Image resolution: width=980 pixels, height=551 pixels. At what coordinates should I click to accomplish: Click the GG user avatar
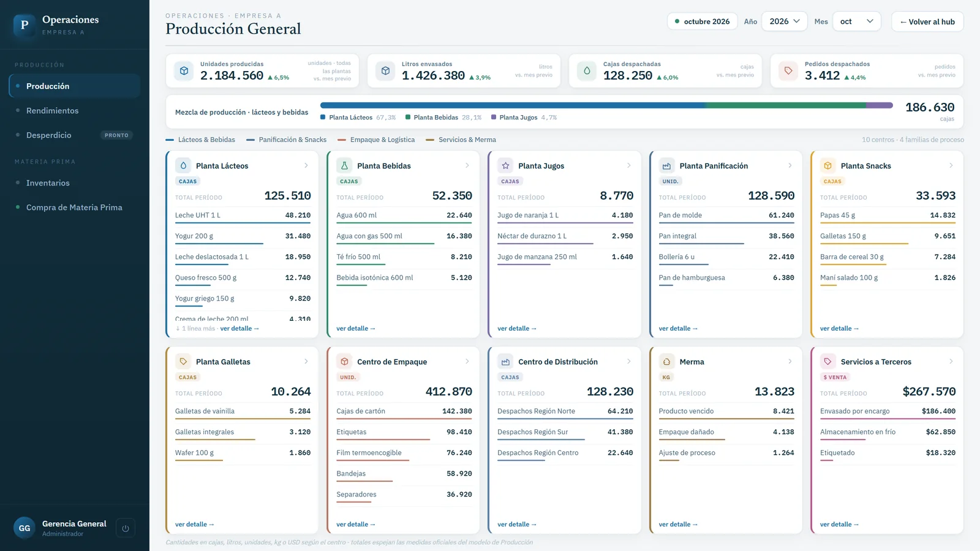tap(24, 528)
